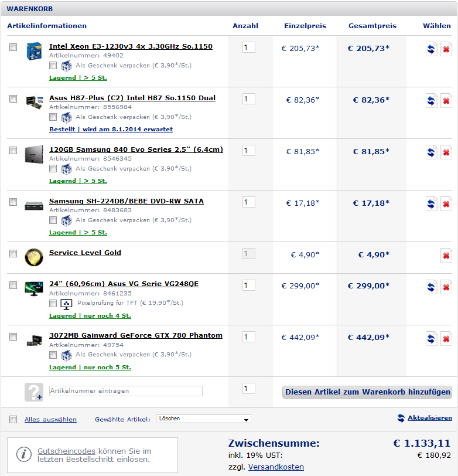Click the question mark add-article icon
Viewport: 458px width, 476px height.
pyautogui.click(x=33, y=392)
